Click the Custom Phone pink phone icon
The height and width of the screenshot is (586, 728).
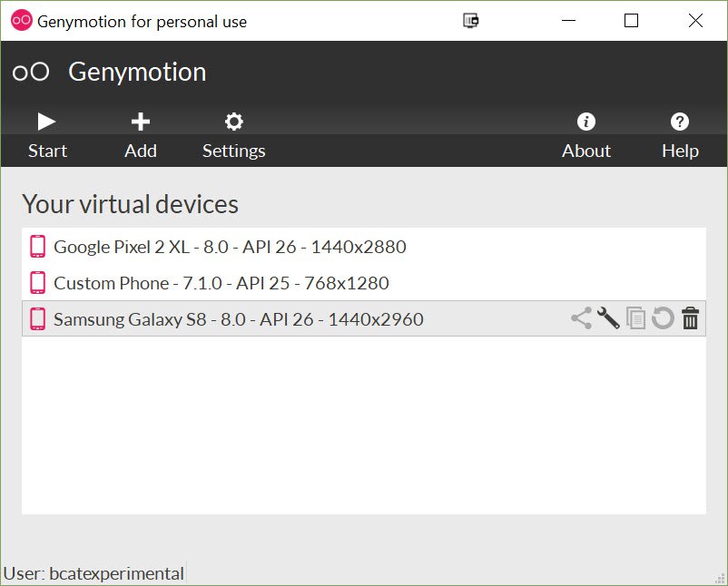click(37, 282)
